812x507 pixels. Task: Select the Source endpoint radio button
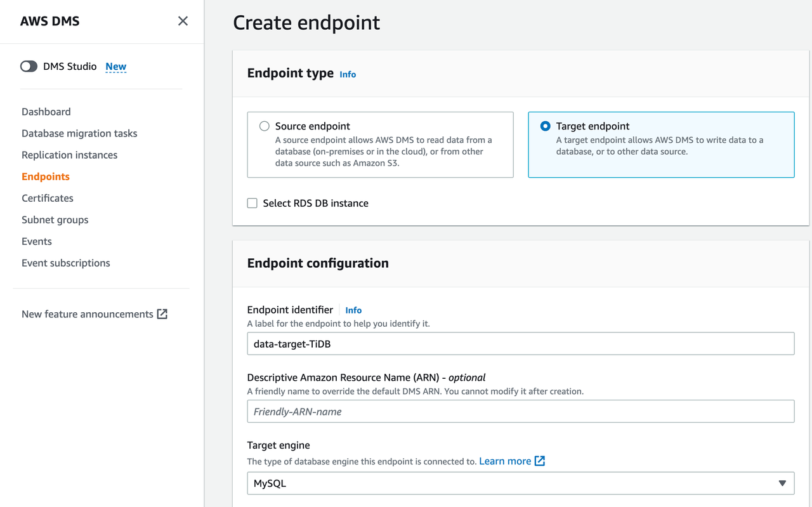(265, 126)
